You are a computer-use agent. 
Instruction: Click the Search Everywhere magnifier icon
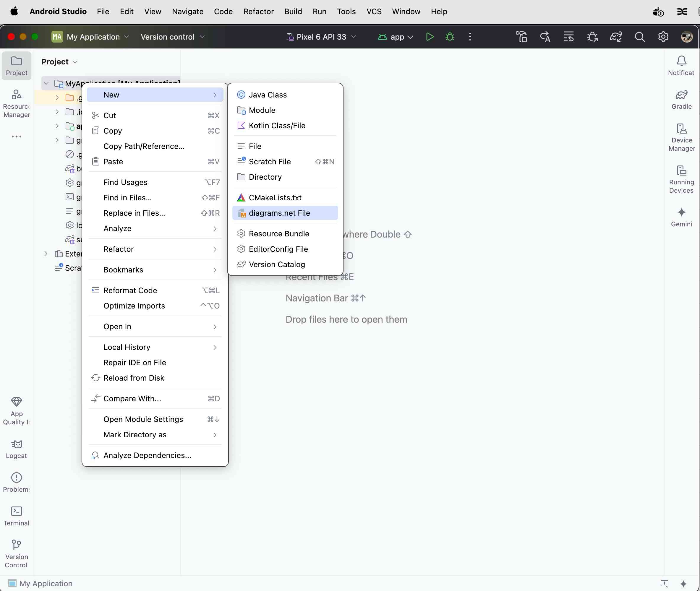click(639, 37)
